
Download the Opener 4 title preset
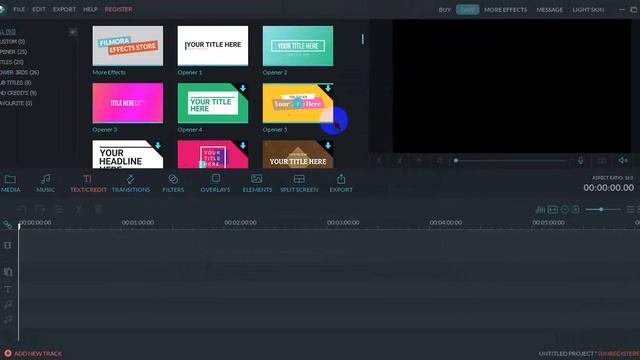[243, 88]
